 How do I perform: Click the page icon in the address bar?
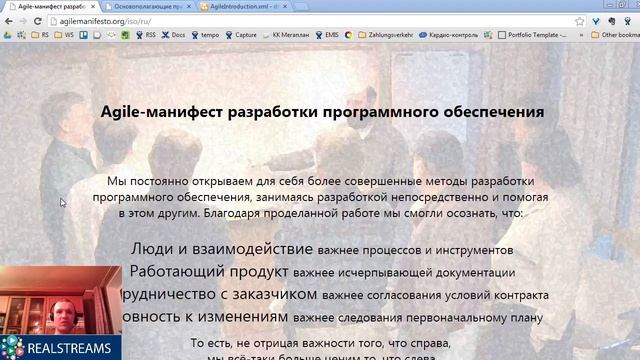tap(53, 21)
